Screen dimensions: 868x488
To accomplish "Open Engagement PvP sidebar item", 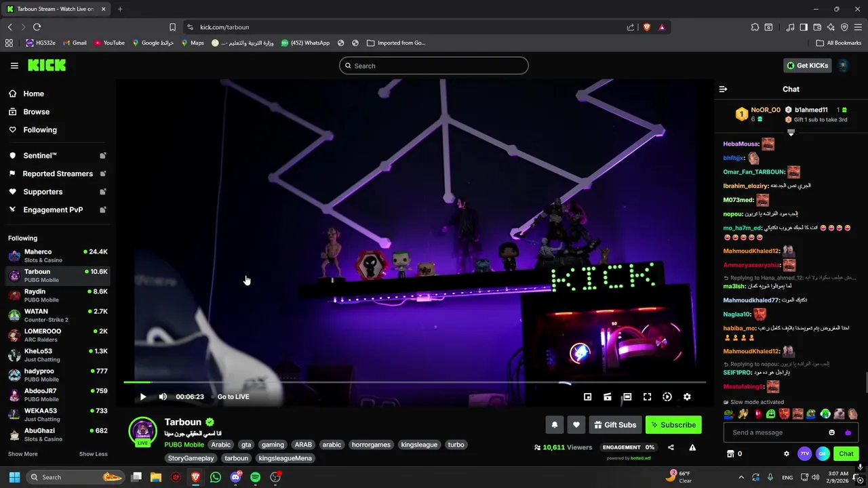I will tap(57, 210).
